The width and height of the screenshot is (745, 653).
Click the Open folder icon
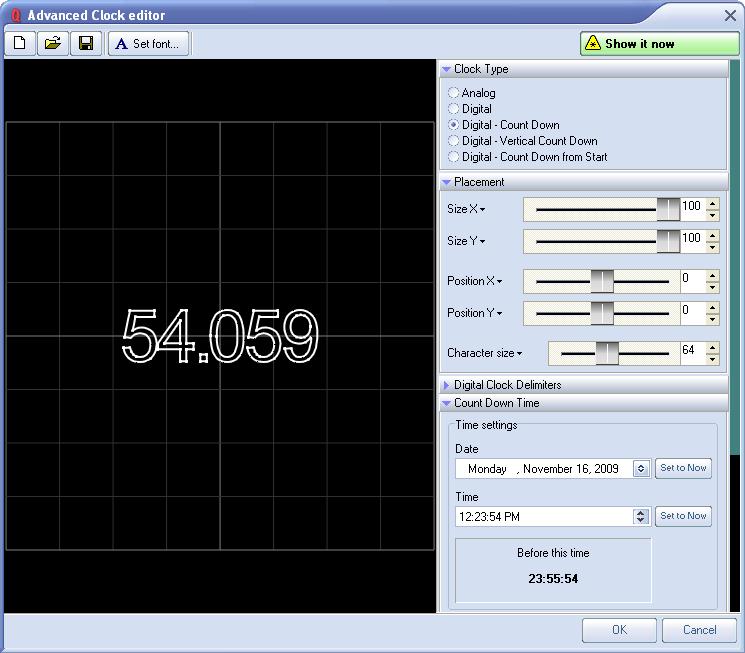[53, 43]
